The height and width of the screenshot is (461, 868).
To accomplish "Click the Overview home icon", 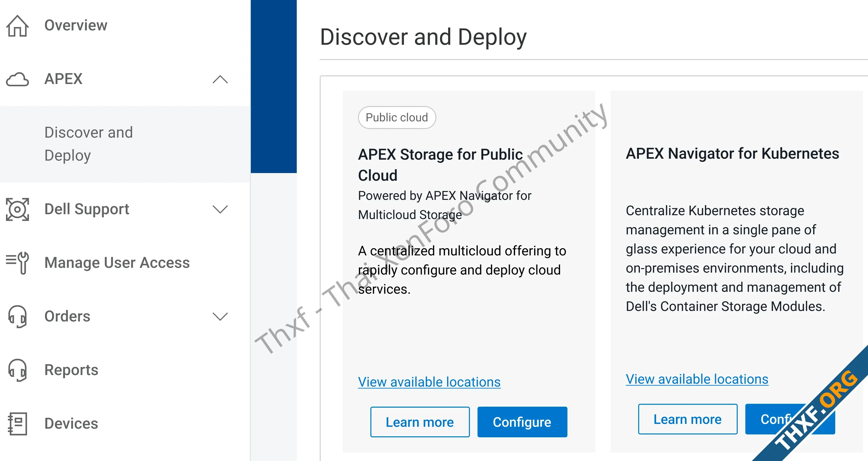I will 17,26.
